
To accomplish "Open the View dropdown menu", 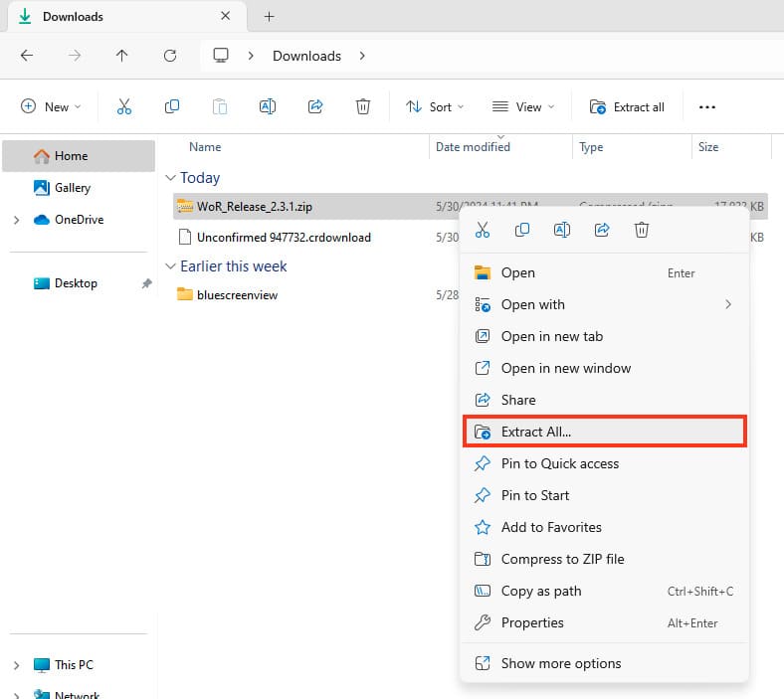I will (523, 106).
